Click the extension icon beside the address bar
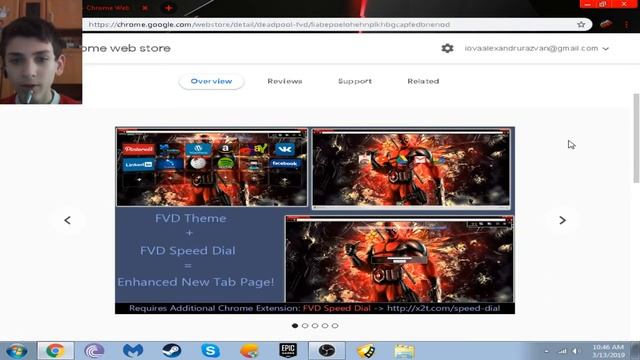Viewport: 640px width, 360px height. [x=606, y=24]
